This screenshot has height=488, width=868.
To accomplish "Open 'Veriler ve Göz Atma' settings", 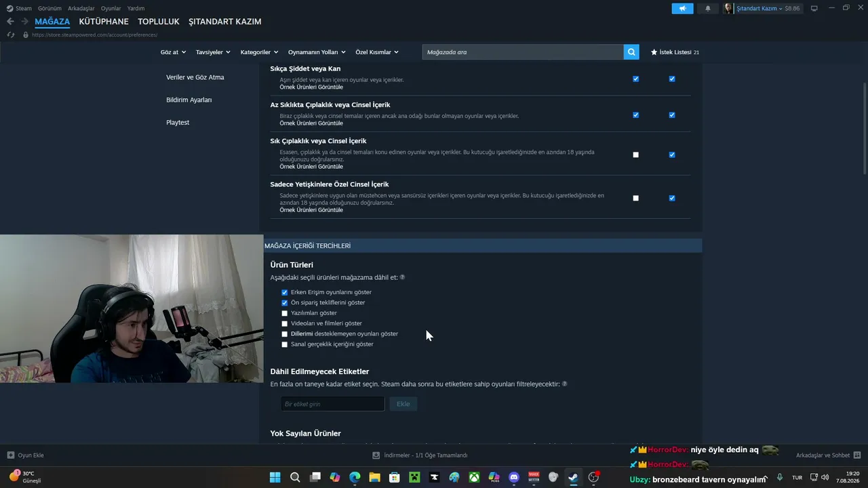I will pos(195,77).
